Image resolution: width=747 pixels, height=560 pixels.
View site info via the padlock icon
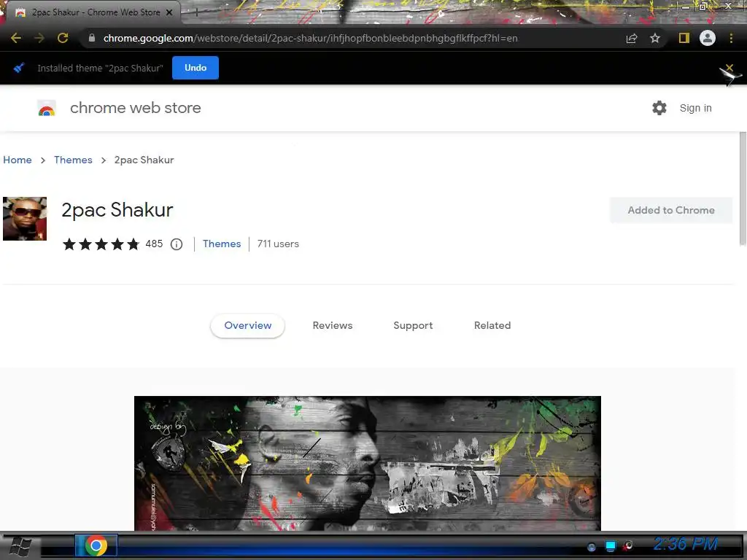coord(92,38)
